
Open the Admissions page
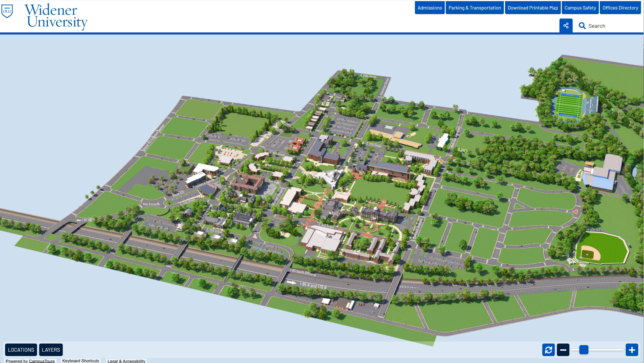coord(429,8)
